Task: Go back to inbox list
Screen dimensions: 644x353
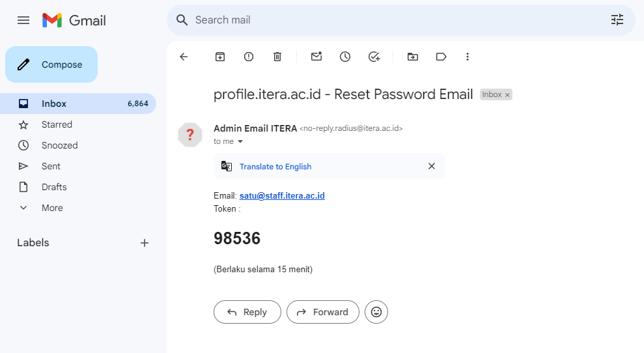Action: coord(184,57)
